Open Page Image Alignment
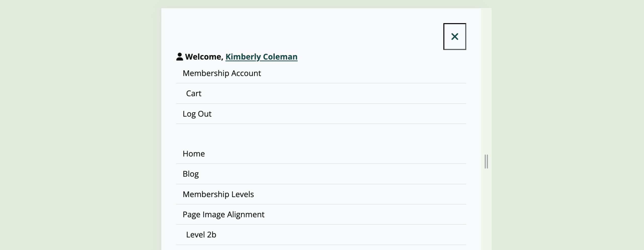The height and width of the screenshot is (250, 644). 224,214
